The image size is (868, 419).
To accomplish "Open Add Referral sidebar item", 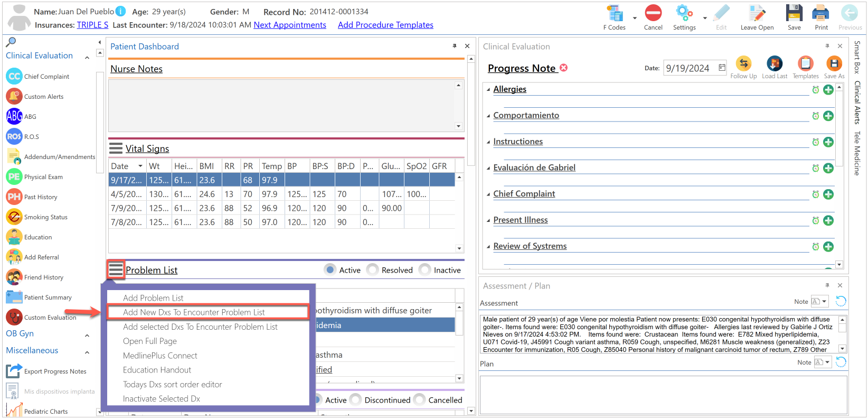I will (14, 257).
